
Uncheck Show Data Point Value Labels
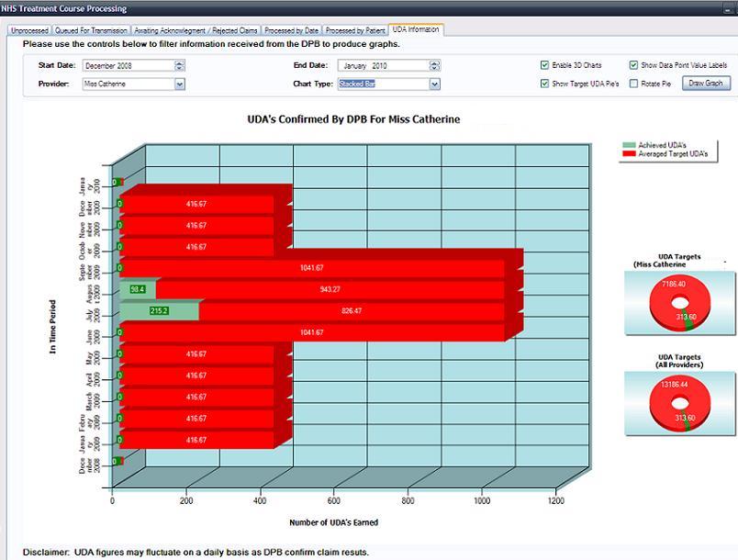click(633, 62)
